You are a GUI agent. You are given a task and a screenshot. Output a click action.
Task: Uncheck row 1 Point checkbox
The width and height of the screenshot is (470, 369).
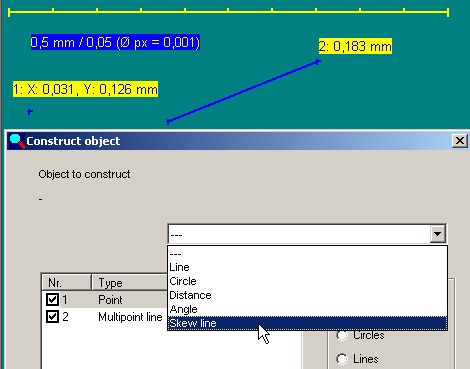click(x=52, y=299)
